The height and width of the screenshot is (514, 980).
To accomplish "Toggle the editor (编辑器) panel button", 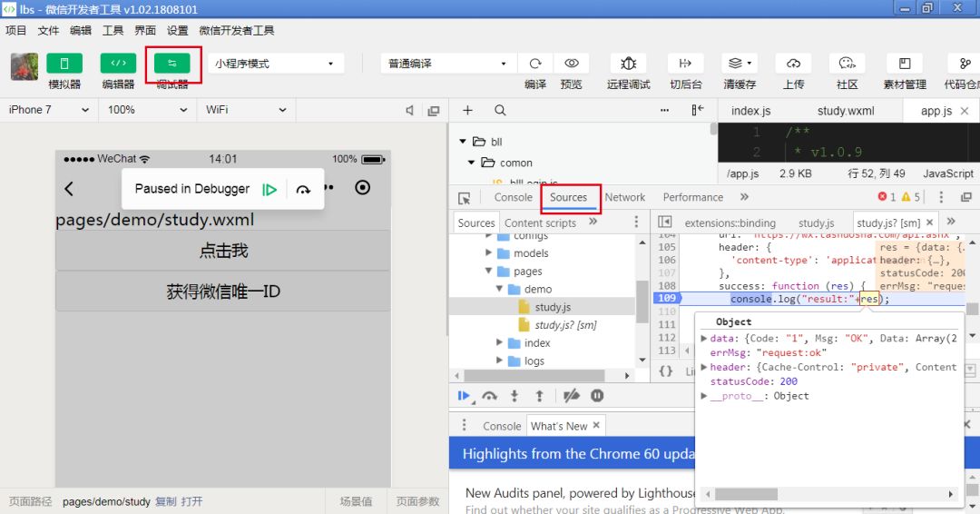I will (118, 64).
